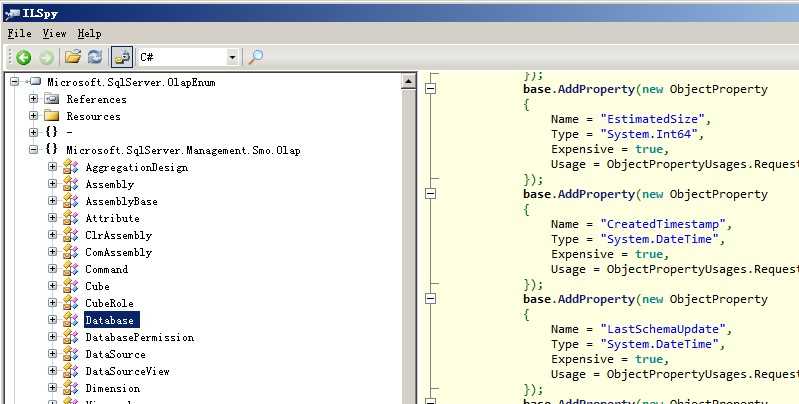Click the Attribute class icon
The image size is (799, 404).
pos(71,218)
